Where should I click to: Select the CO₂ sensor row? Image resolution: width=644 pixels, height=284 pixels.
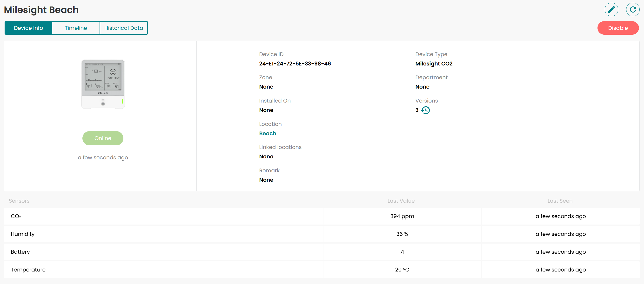322,216
